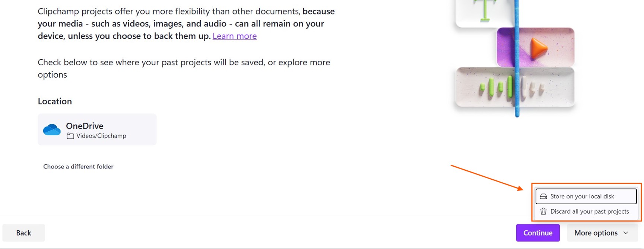Click the trash icon next to discard option
Screen dimensions: 644x249
tap(543, 211)
